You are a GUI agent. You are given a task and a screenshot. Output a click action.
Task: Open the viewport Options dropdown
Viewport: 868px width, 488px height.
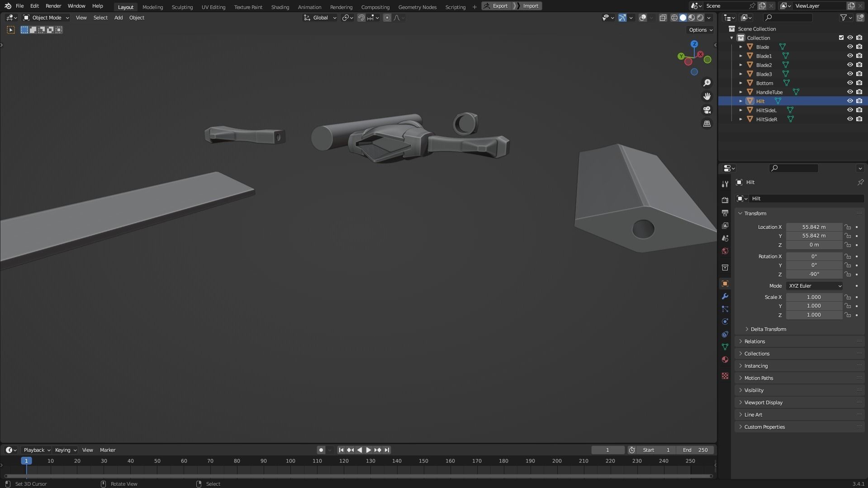click(x=701, y=30)
